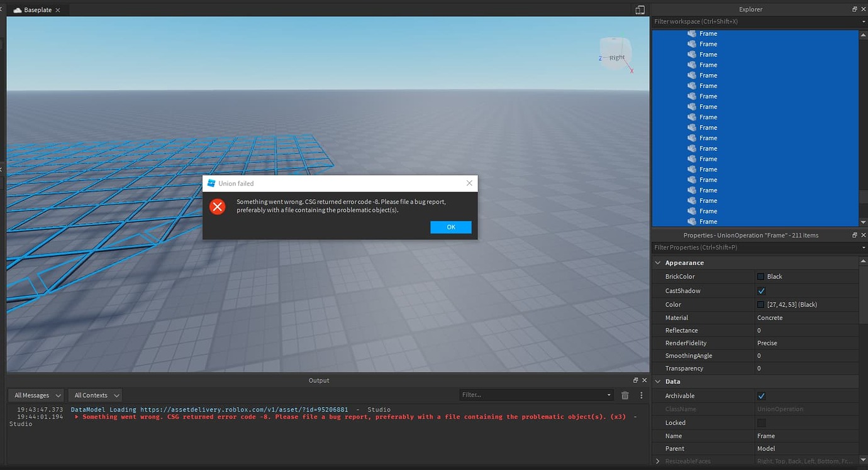
Task: Undock the Explorer panel
Action: 854,9
